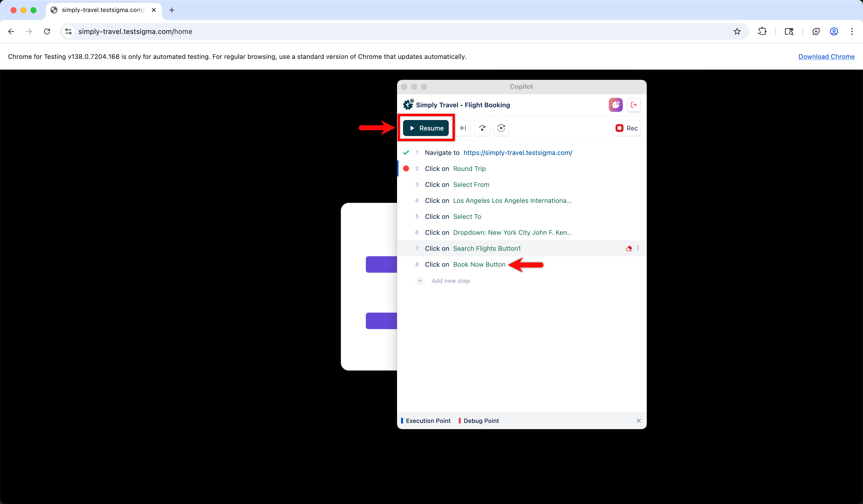Click the Add new step field
This screenshot has height=504, width=863.
point(450,281)
